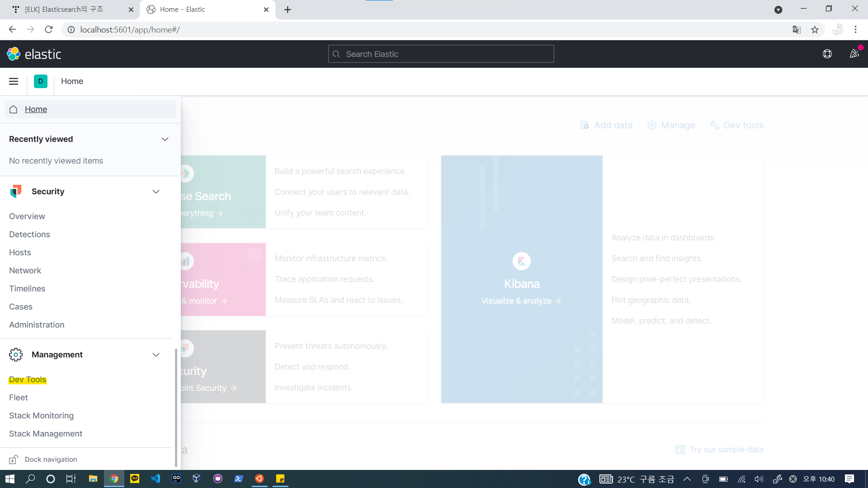Click the Google Translate icon in address bar

(797, 30)
